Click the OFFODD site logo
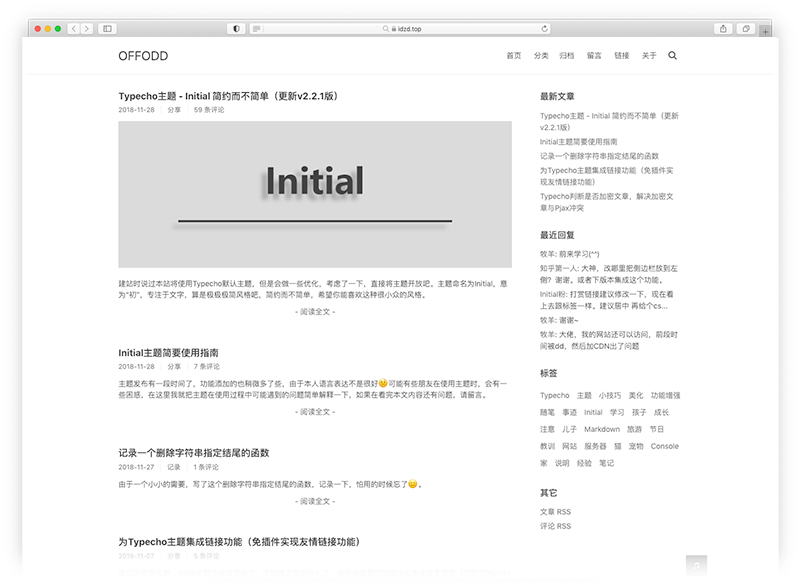 (x=143, y=56)
